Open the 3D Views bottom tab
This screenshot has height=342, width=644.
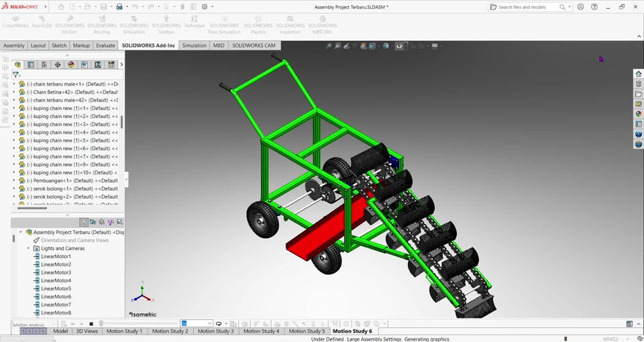(87, 331)
